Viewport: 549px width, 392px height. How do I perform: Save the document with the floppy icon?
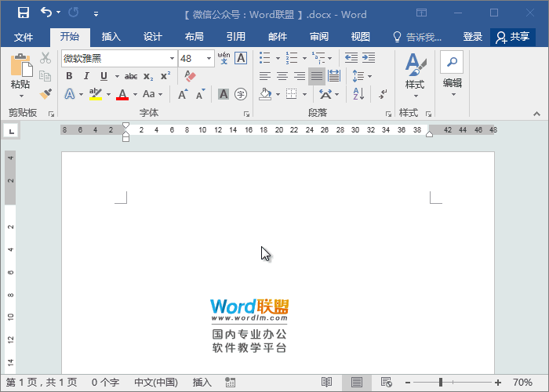tap(24, 13)
